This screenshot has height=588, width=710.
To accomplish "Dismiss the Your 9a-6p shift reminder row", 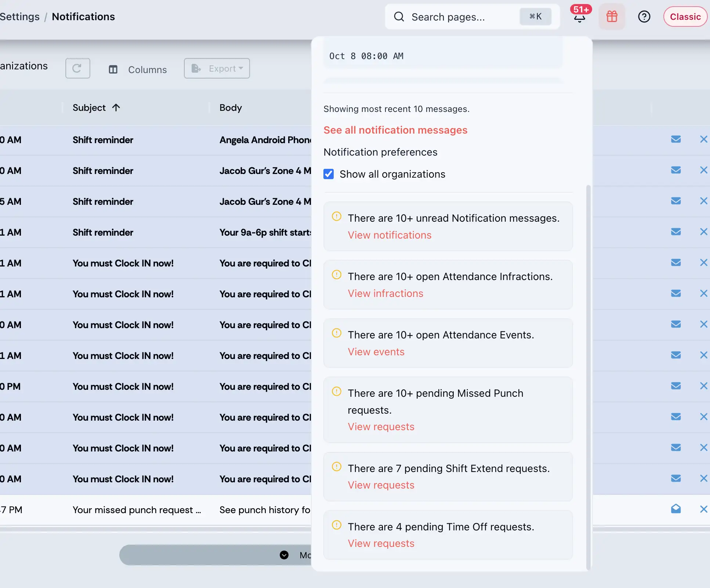I will (703, 232).
